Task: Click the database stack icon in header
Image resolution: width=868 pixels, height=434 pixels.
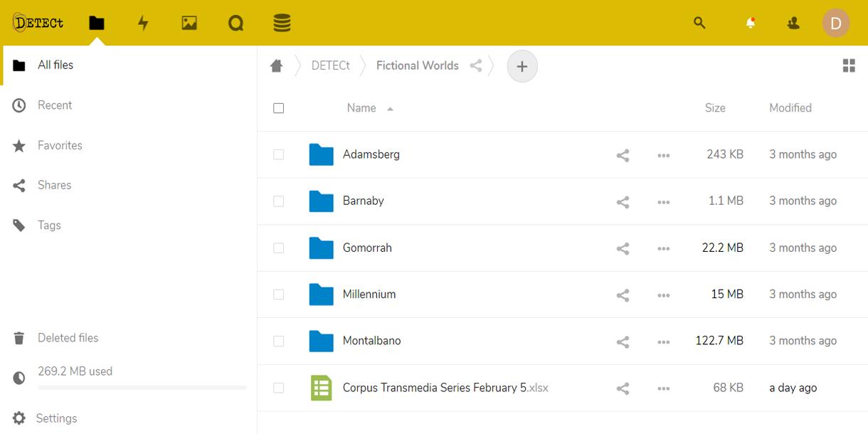Action: click(x=282, y=23)
